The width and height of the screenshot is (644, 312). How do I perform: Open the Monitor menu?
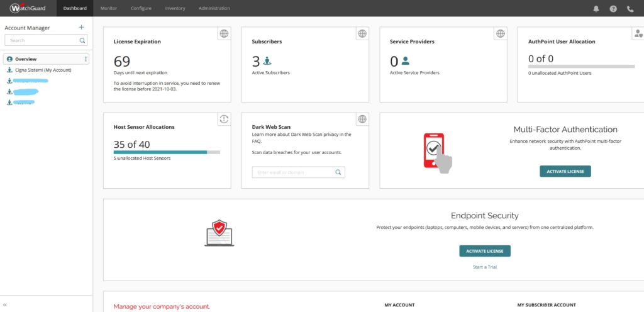coord(108,8)
